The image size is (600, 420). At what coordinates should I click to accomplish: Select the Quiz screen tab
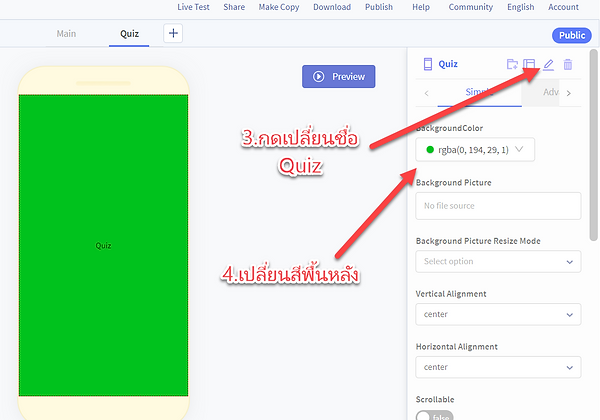pos(129,34)
